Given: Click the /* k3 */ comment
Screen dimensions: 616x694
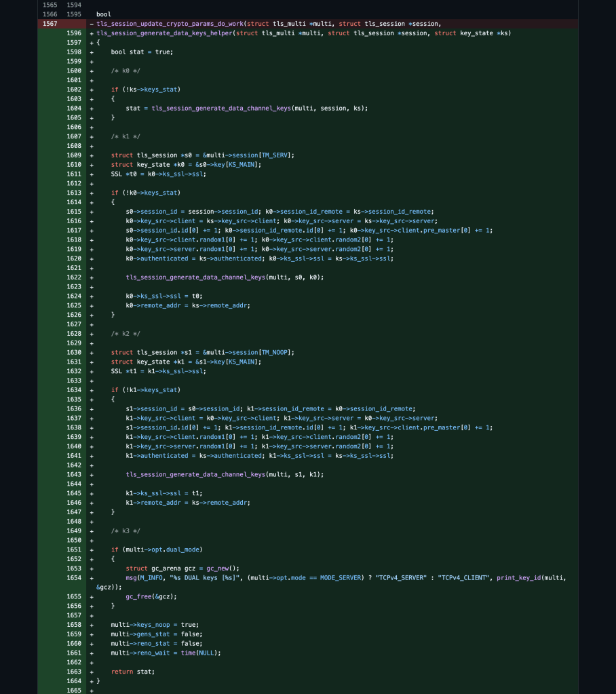Looking at the screenshot, I should point(125,531).
